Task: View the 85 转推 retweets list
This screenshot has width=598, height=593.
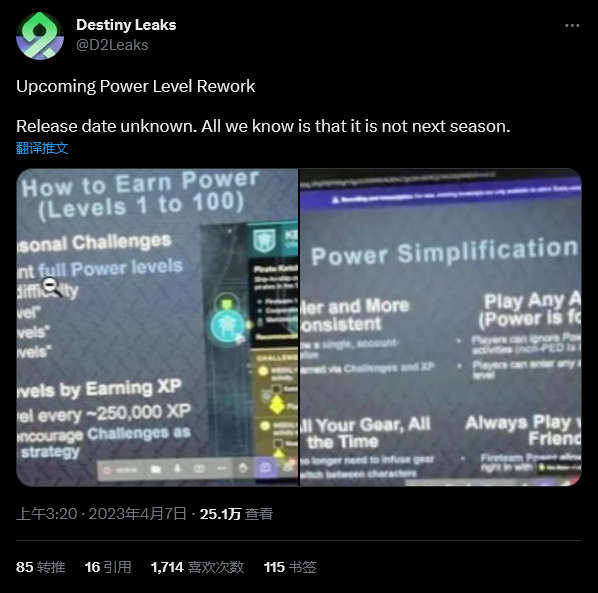Action: (40, 567)
